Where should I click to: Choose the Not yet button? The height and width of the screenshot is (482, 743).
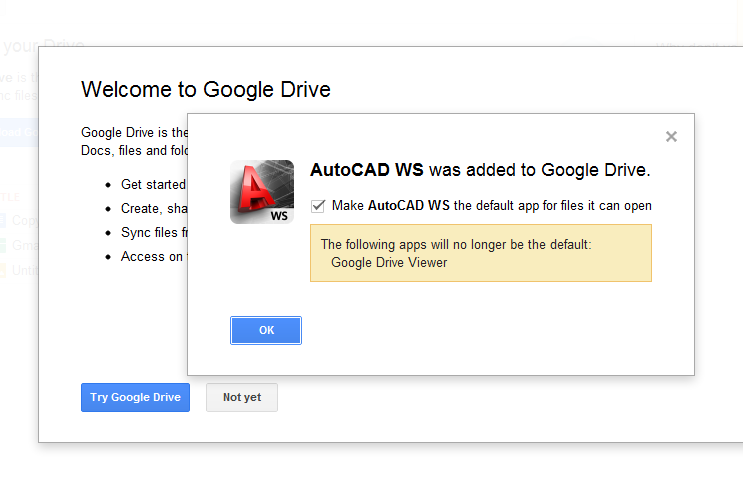242,397
